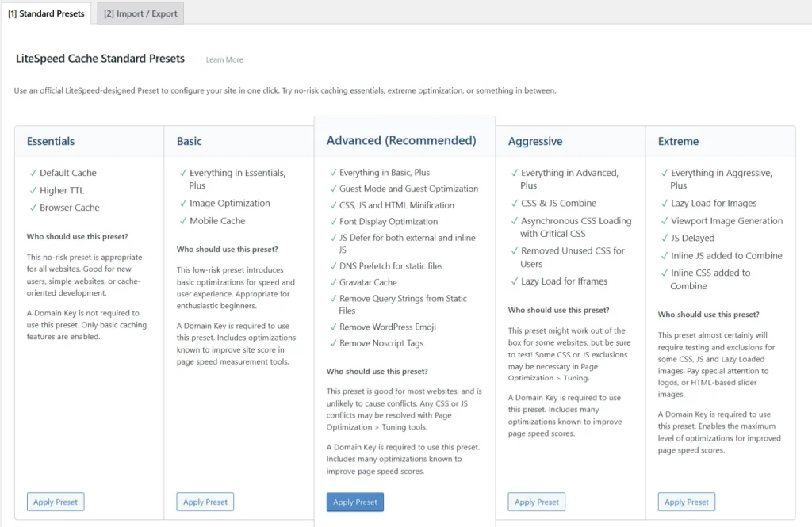The height and width of the screenshot is (527, 812).
Task: Click the checkmark beside Image Optimization
Action: [182, 203]
